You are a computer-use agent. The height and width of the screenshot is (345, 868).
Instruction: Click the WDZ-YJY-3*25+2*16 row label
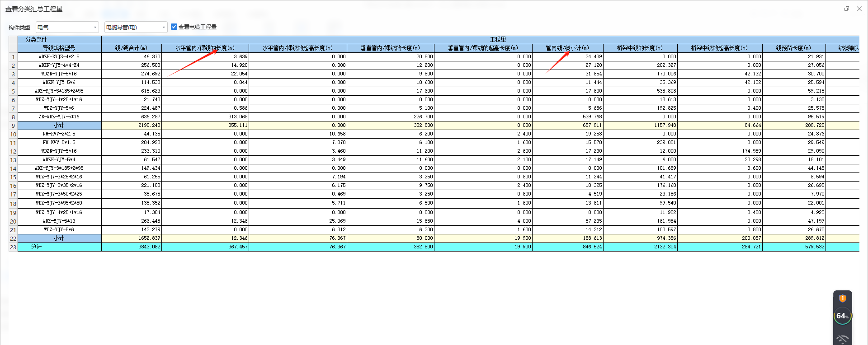click(59, 177)
